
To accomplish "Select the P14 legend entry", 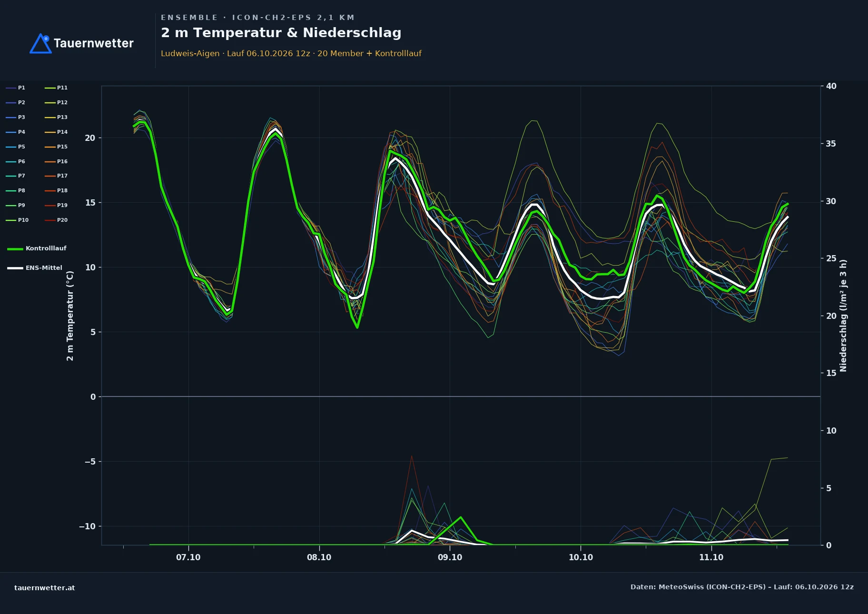I will [x=56, y=132].
